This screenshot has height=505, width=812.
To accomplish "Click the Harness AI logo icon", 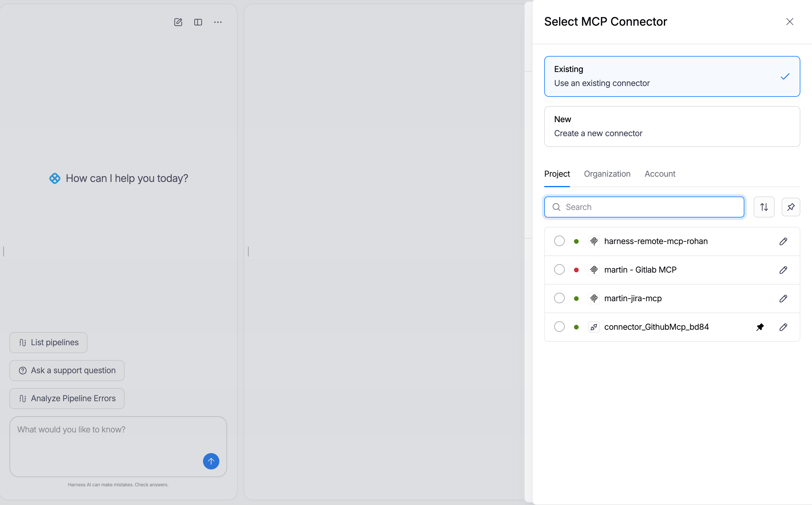I will point(55,178).
